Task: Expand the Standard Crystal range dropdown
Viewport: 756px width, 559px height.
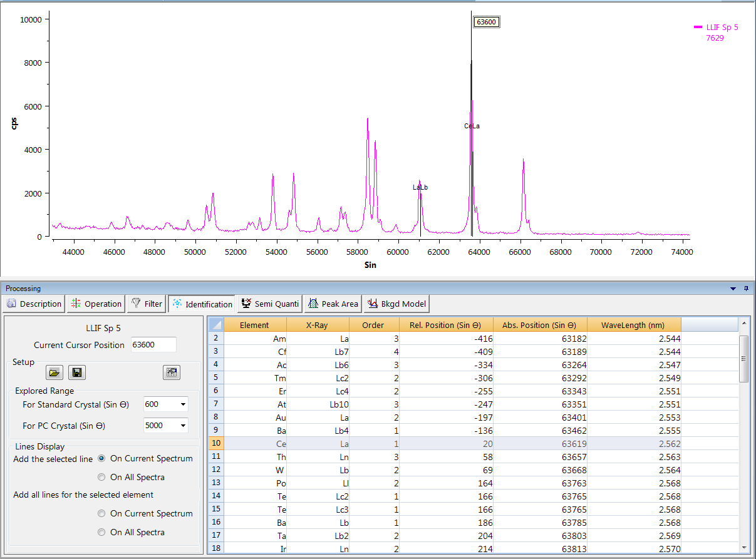Action: (183, 404)
